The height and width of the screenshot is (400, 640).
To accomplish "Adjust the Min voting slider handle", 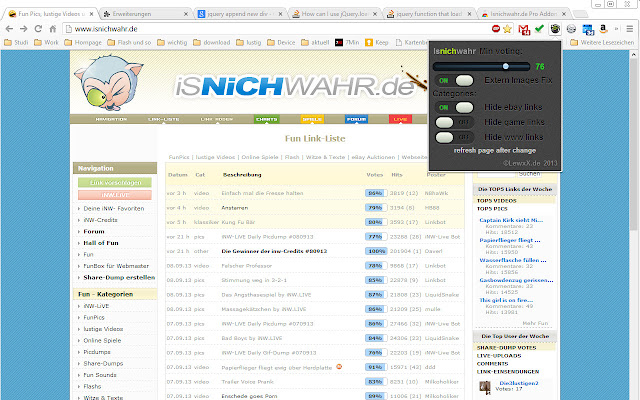I will pyautogui.click(x=506, y=66).
